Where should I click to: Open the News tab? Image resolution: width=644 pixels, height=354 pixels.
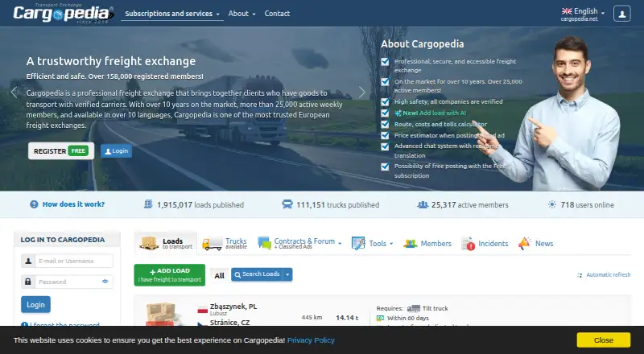[535, 244]
